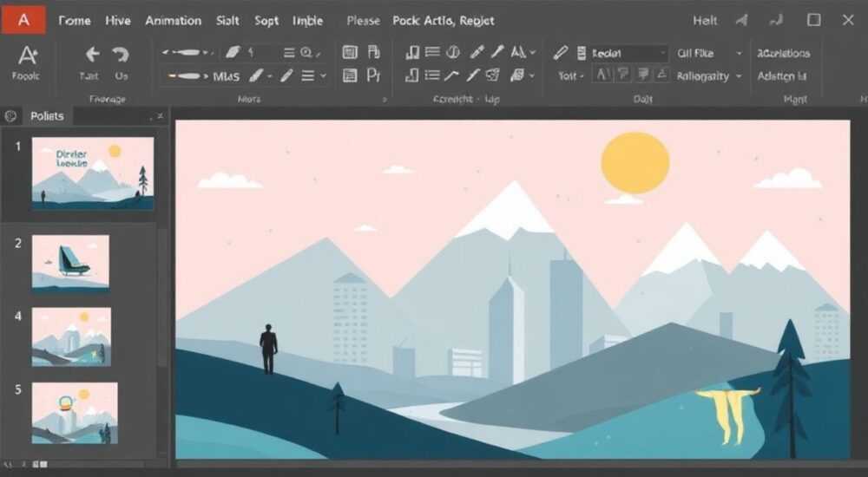This screenshot has height=477, width=868.
Task: Click the Adstton button
Action: pos(782,75)
